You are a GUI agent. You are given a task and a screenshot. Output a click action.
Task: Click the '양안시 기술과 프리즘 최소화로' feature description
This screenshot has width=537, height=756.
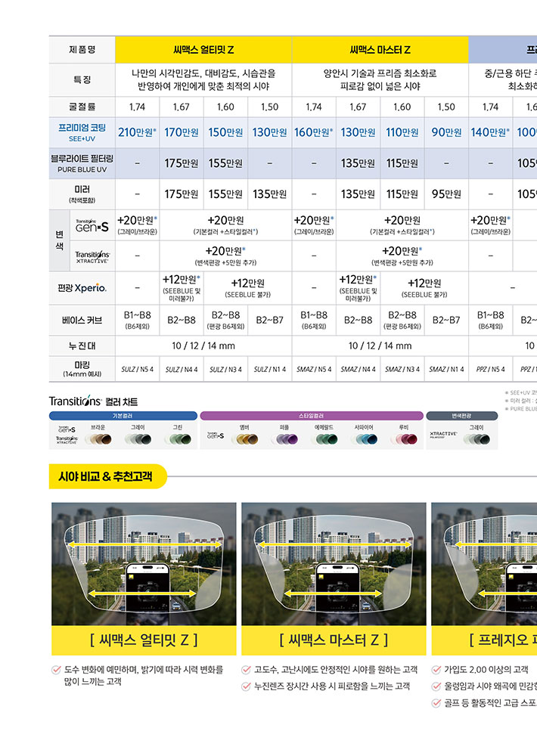380,79
